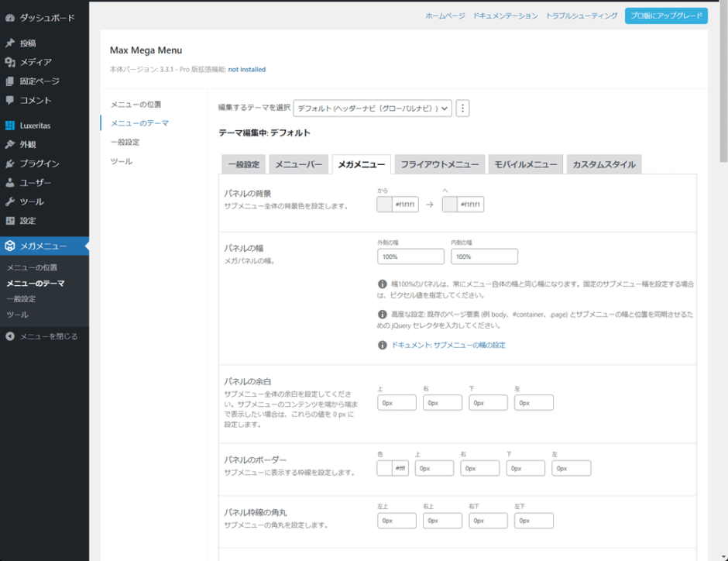
Task: Click the Media library icon
Action: coord(10,62)
